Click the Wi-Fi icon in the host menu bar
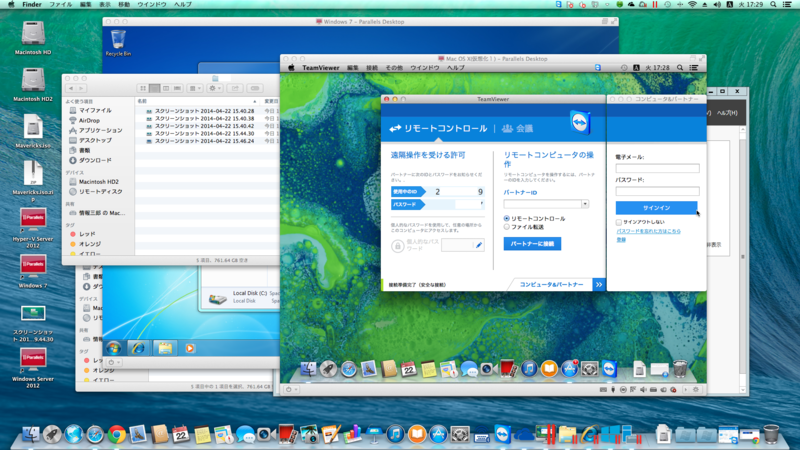The width and height of the screenshot is (800, 450). click(692, 4)
